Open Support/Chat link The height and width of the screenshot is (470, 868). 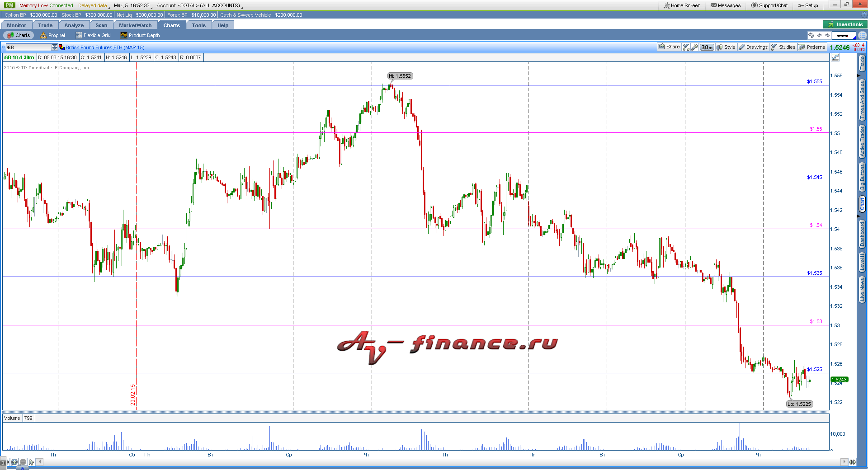click(769, 5)
